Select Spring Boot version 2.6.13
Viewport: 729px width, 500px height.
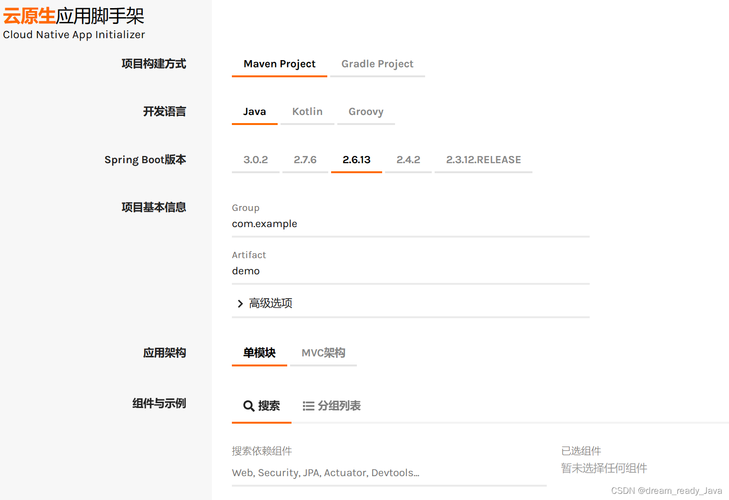(x=357, y=160)
